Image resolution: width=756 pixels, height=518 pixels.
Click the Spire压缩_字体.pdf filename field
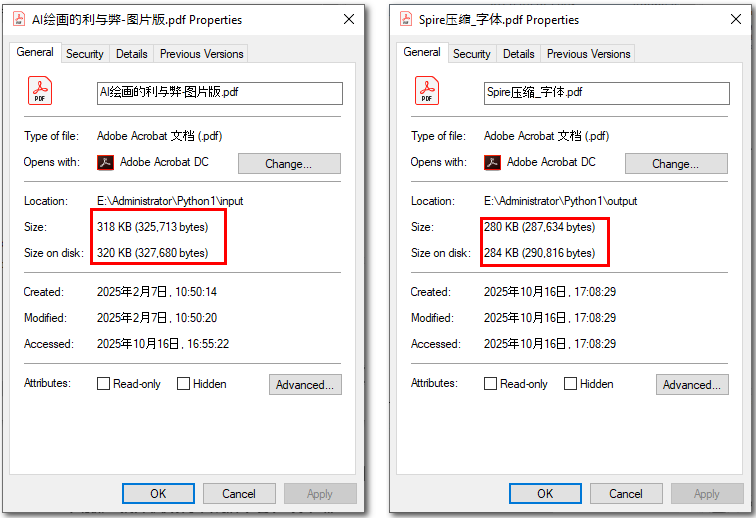[x=606, y=93]
